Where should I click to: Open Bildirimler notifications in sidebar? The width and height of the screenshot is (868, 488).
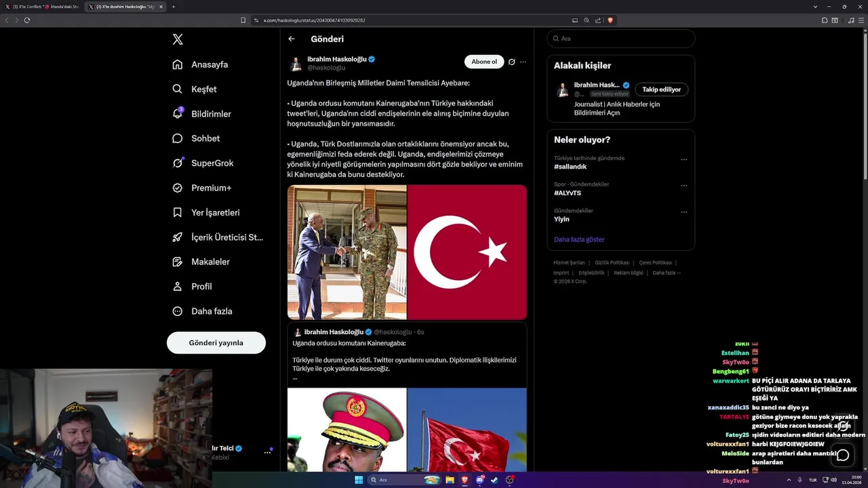201,114
